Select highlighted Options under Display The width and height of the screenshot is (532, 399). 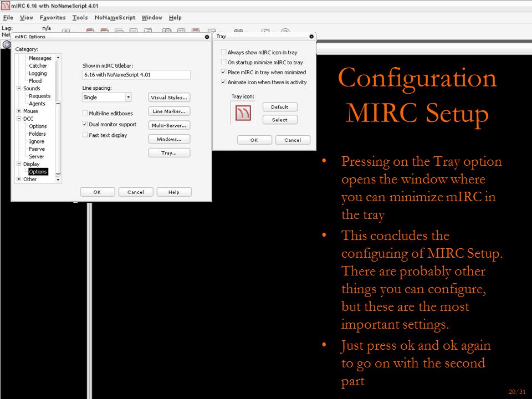coord(38,172)
